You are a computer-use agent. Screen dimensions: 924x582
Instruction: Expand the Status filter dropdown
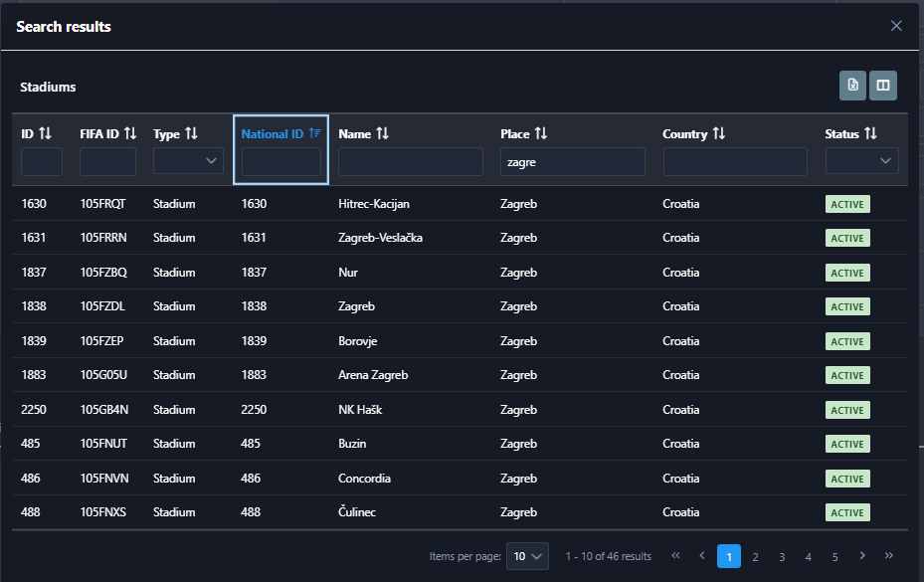click(x=861, y=161)
